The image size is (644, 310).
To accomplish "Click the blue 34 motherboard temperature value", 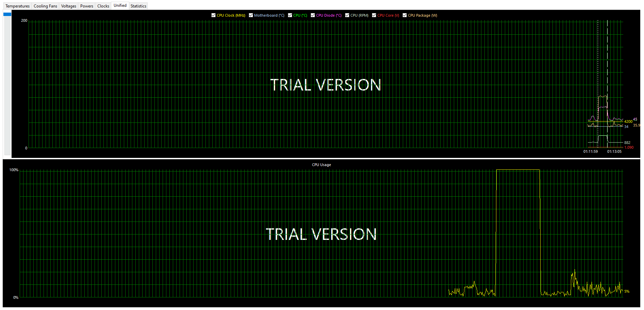I will coord(626,127).
